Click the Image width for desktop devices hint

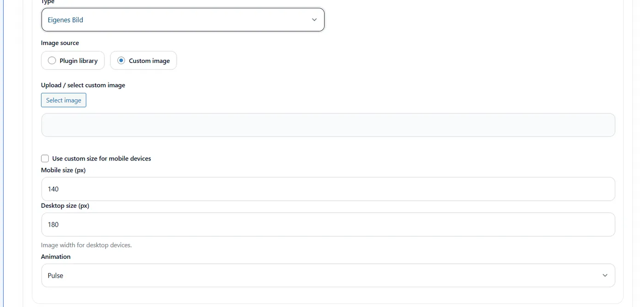click(x=86, y=245)
